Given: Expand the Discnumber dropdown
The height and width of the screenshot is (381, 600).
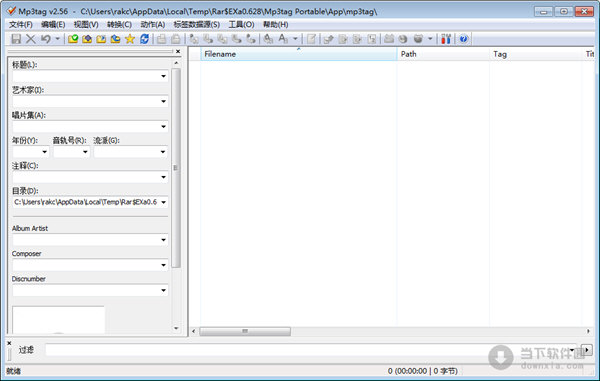Looking at the screenshot, I should pyautogui.click(x=163, y=290).
